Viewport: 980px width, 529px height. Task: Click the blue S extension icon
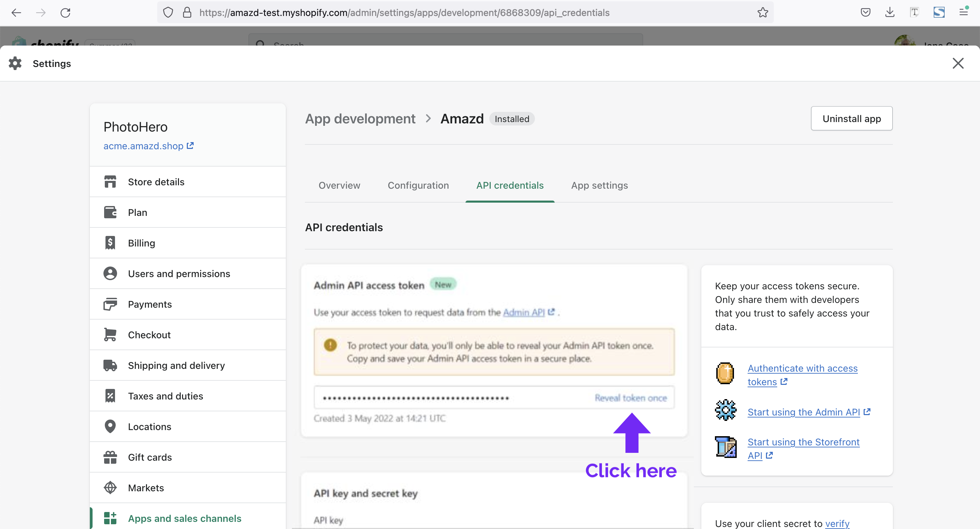click(x=939, y=12)
